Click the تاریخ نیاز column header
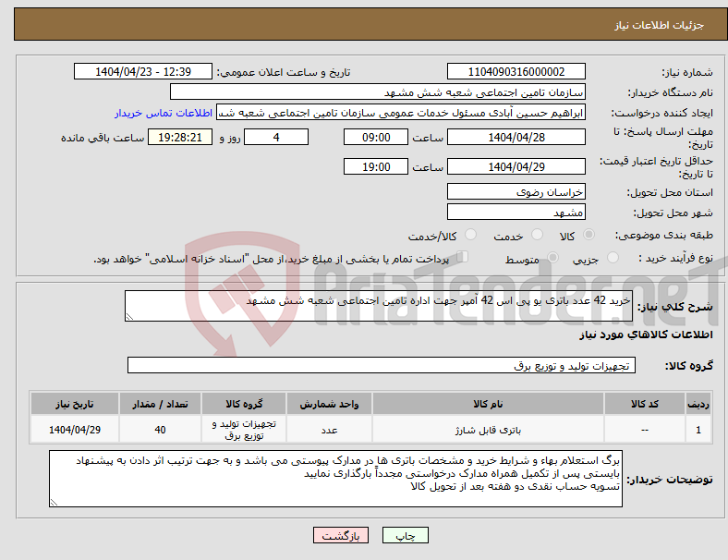728x560 pixels. pyautogui.click(x=75, y=404)
